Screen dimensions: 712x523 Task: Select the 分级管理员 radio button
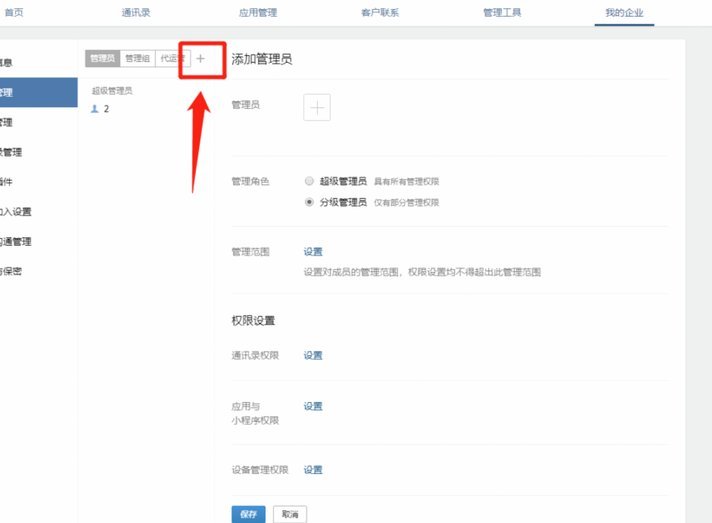pos(309,202)
